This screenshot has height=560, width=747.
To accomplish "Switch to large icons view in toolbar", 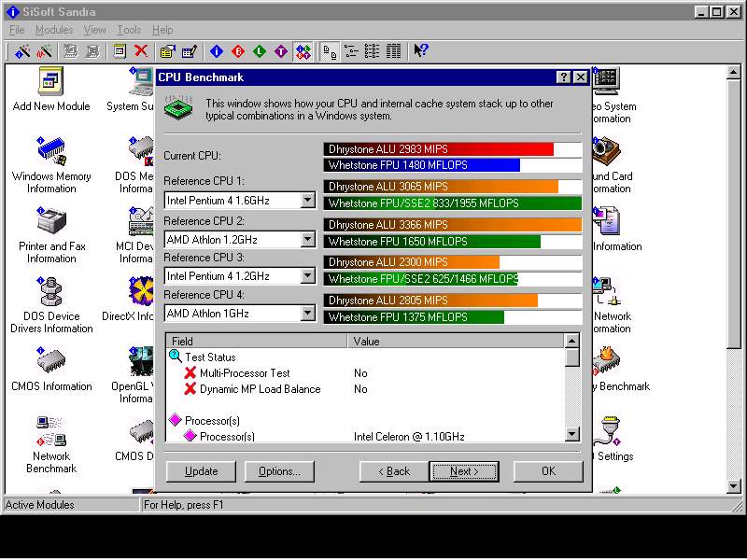I will (330, 51).
